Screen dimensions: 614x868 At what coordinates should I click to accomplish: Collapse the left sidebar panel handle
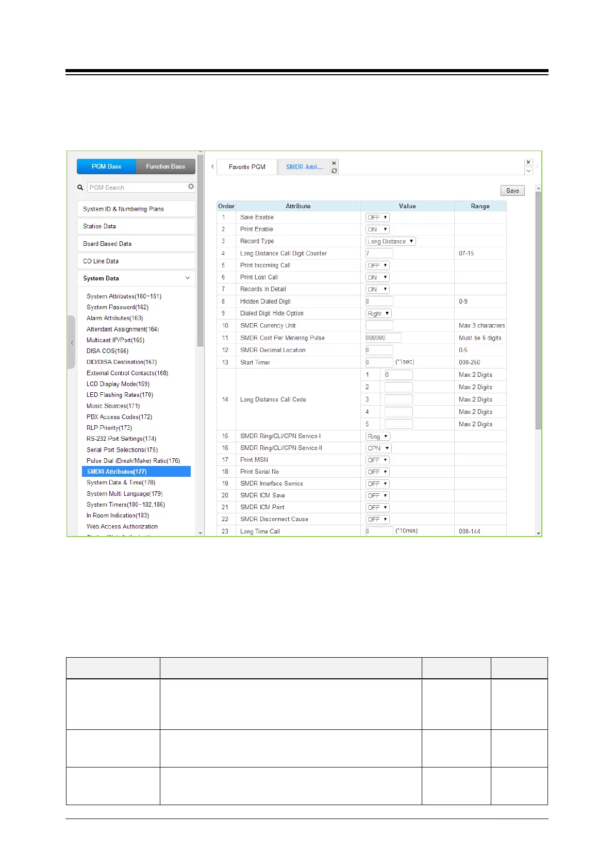[72, 342]
